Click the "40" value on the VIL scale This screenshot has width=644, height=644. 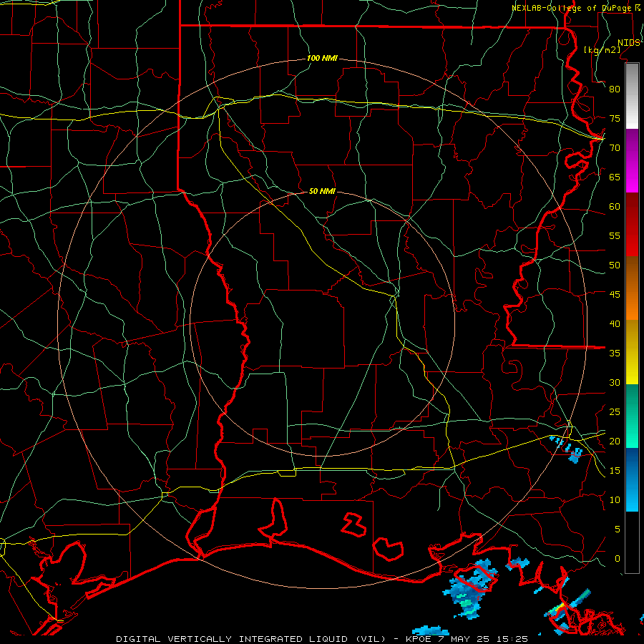pos(615,324)
